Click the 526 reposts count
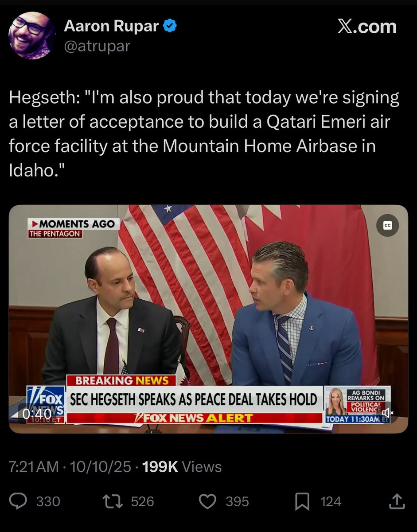 tap(143, 501)
